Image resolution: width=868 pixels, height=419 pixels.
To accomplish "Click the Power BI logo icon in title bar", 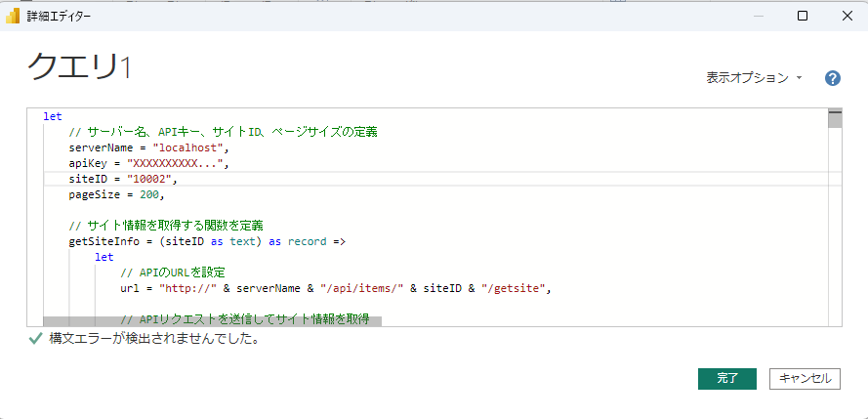I will click(x=13, y=16).
